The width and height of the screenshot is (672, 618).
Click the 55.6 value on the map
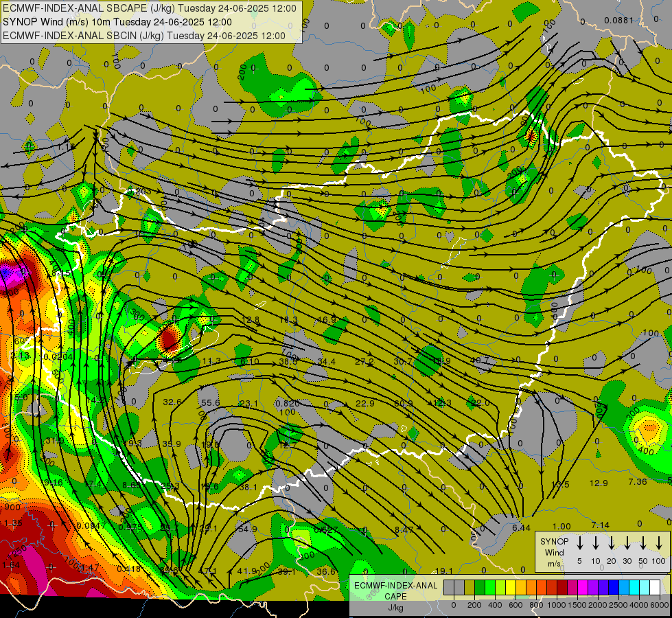(210, 402)
